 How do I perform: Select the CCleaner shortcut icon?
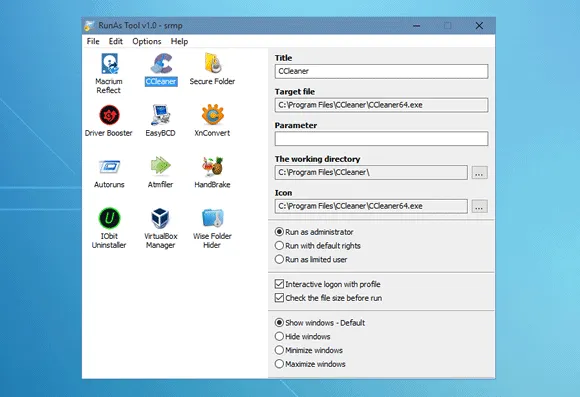pyautogui.click(x=161, y=64)
